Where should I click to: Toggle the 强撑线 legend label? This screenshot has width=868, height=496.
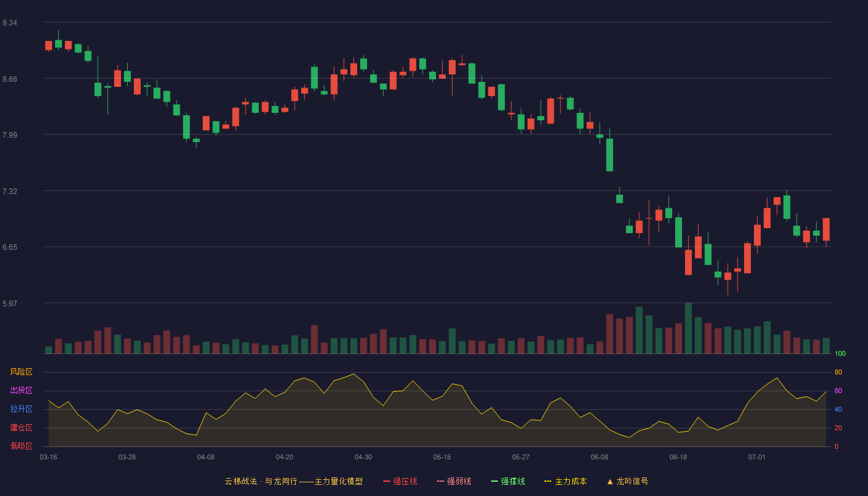click(x=513, y=481)
